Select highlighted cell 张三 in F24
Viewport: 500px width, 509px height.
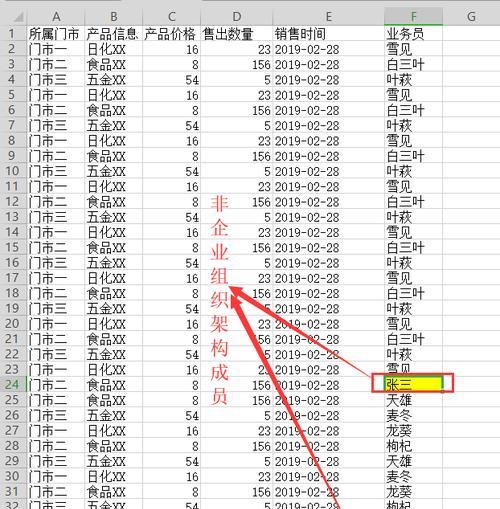pyautogui.click(x=413, y=384)
